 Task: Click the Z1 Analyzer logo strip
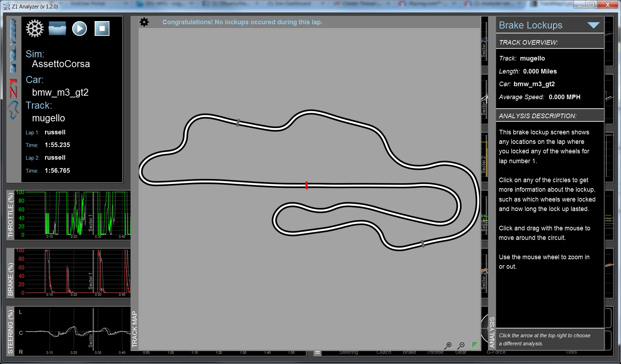13,69
